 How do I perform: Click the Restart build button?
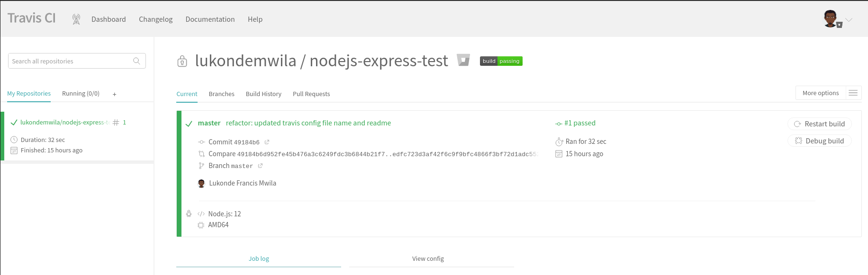coord(819,124)
